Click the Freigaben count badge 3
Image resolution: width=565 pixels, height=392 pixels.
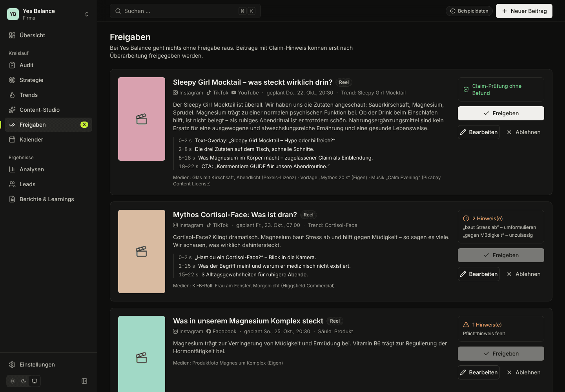coord(84,125)
